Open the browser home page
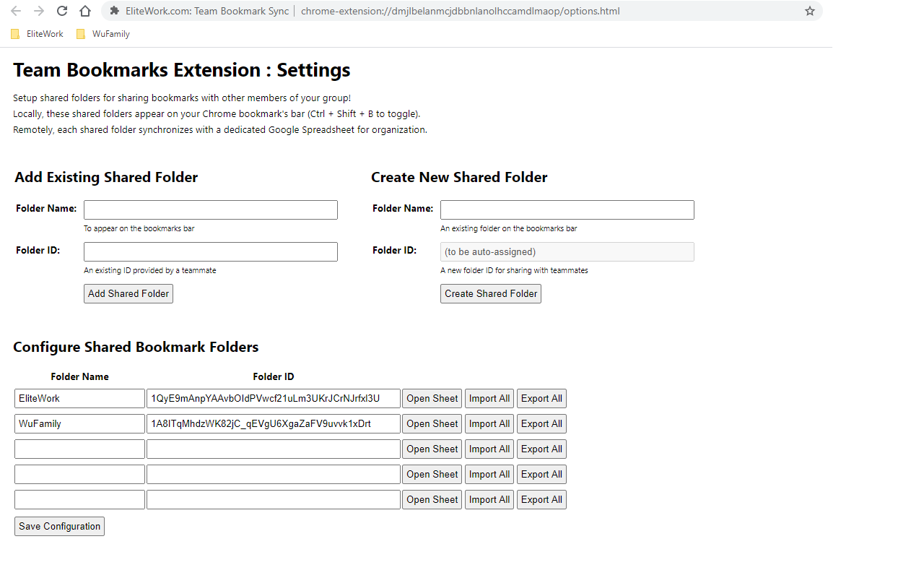 click(x=85, y=11)
